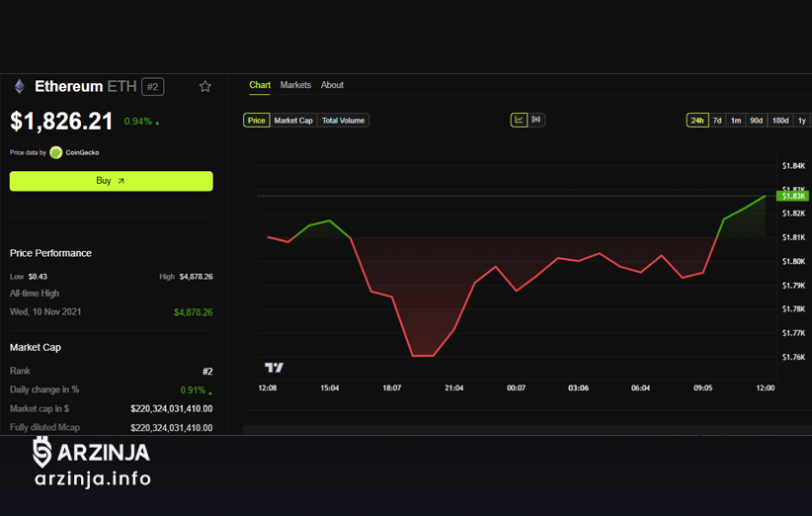Click the 12:00 time axis label

[x=765, y=388]
